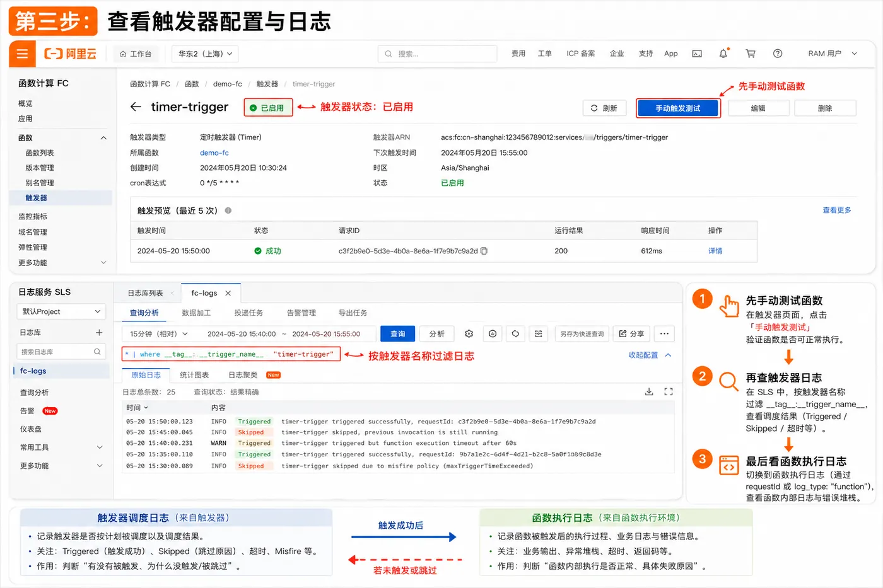Collapse configuration via 收起配置

[650, 355]
